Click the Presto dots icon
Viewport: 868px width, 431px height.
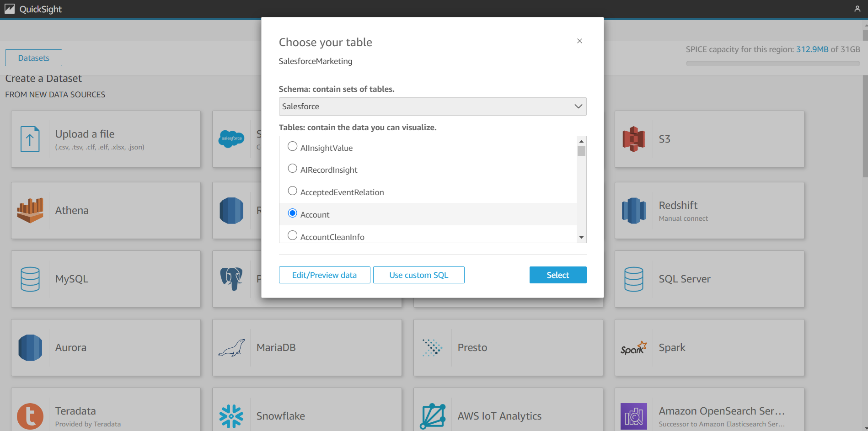click(433, 348)
